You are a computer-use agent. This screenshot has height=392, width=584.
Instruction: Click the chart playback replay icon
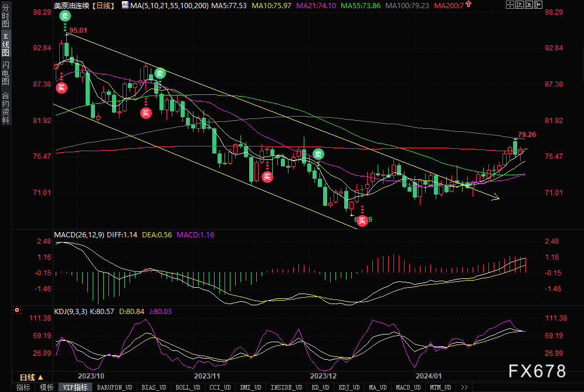point(529,5)
